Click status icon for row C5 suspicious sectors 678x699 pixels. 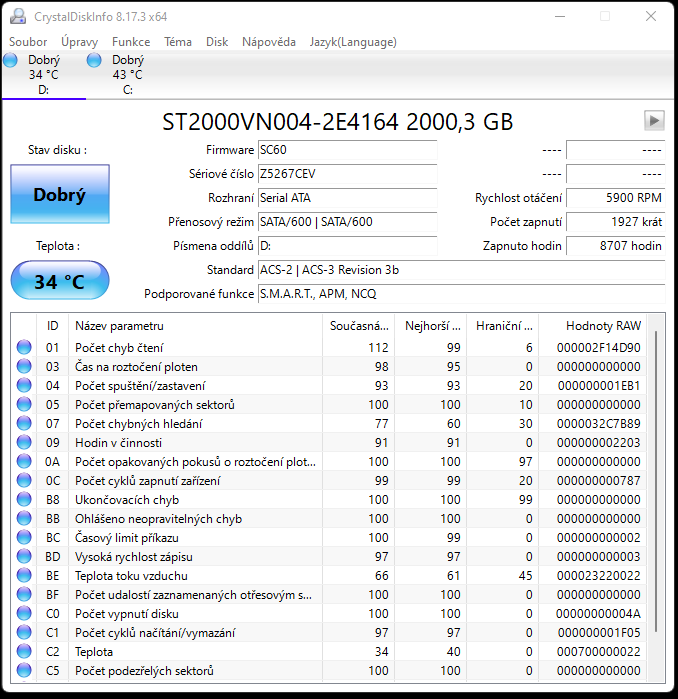pyautogui.click(x=24, y=671)
